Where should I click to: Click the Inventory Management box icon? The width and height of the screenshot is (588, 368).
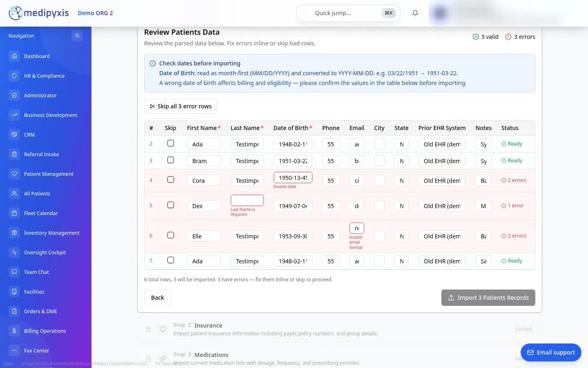coord(14,233)
